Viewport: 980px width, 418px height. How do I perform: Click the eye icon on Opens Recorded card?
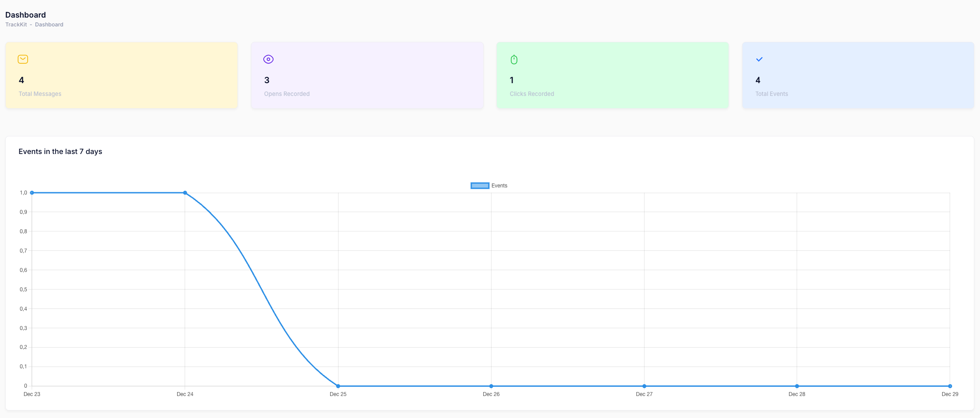click(268, 59)
